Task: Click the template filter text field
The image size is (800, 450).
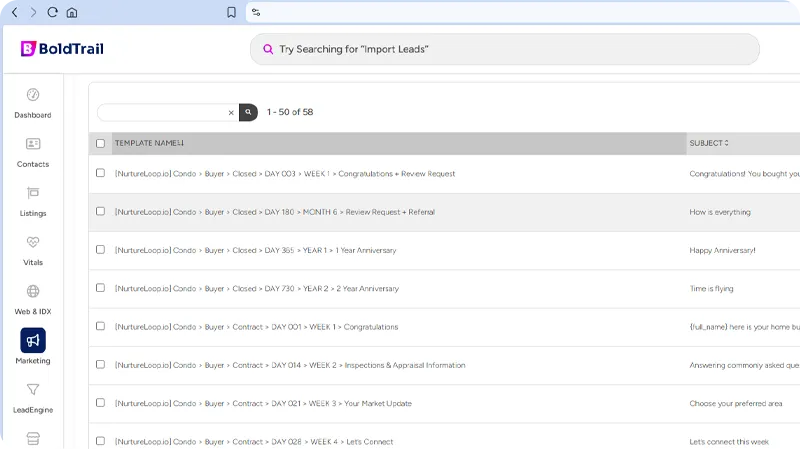Action: tap(162, 113)
